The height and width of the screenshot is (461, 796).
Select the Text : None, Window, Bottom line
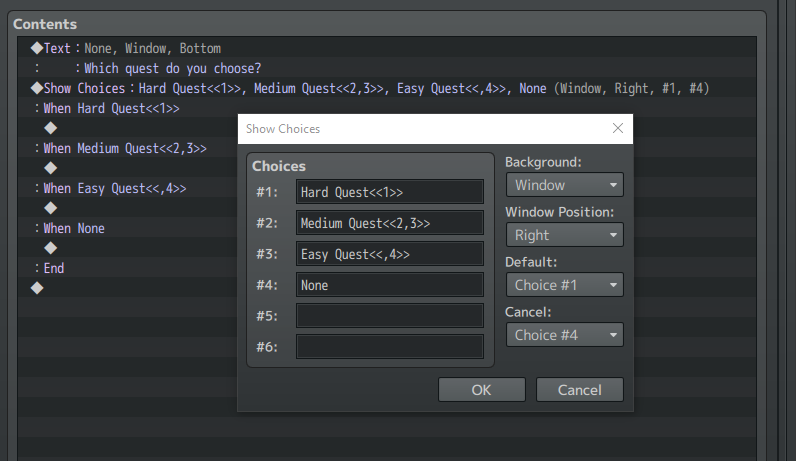click(387, 48)
